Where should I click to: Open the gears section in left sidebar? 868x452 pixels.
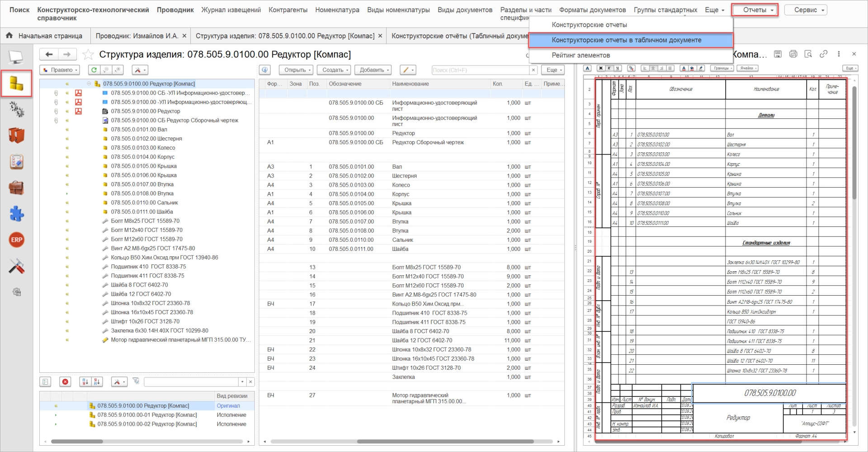(x=16, y=109)
